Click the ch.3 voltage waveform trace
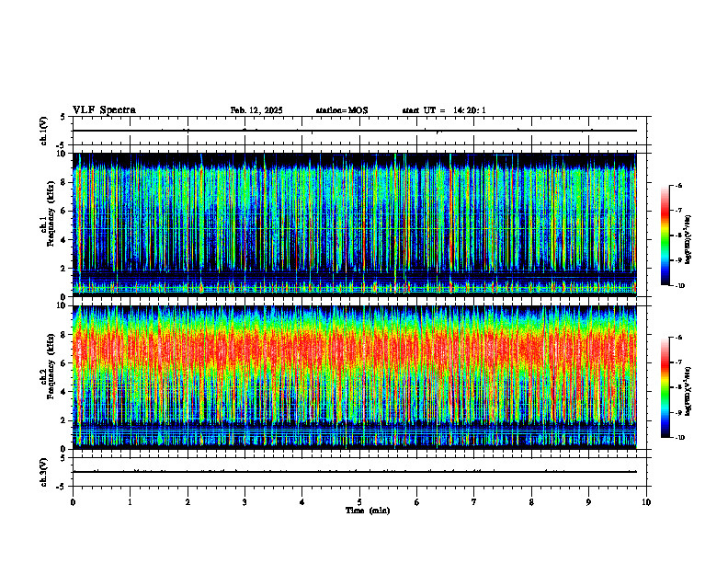Screen dimensions: 728x563 point(354,472)
